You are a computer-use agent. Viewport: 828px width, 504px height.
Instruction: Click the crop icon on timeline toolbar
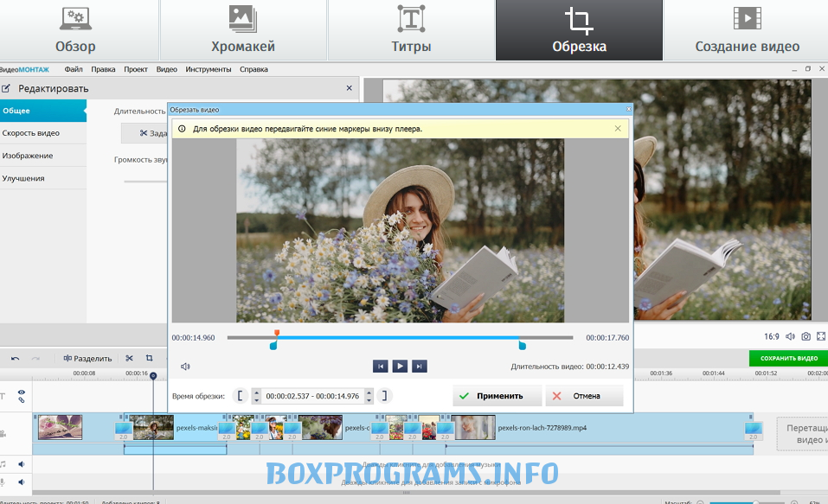point(150,359)
